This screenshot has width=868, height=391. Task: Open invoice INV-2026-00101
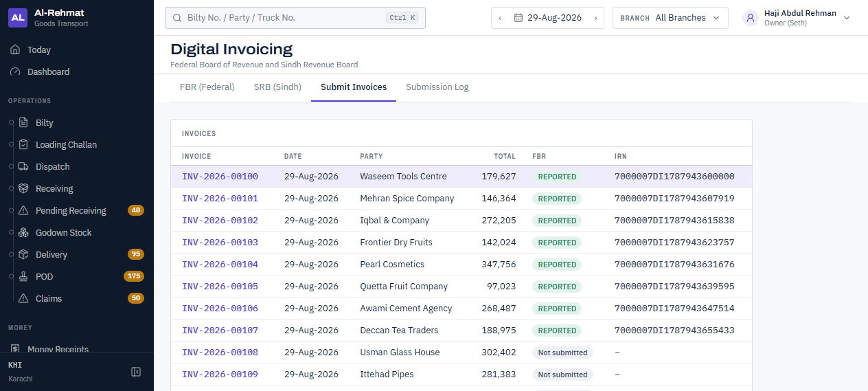(220, 199)
